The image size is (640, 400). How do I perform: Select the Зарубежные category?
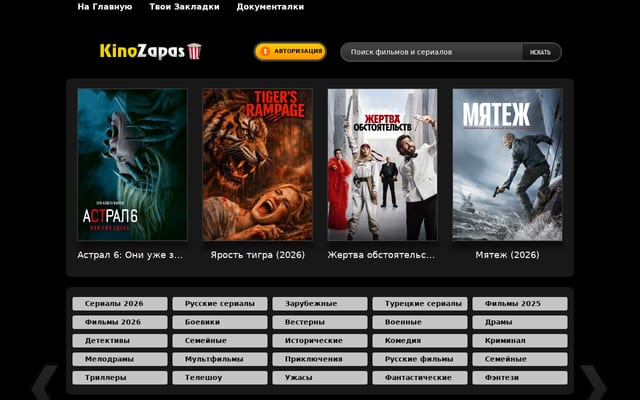[320, 304]
